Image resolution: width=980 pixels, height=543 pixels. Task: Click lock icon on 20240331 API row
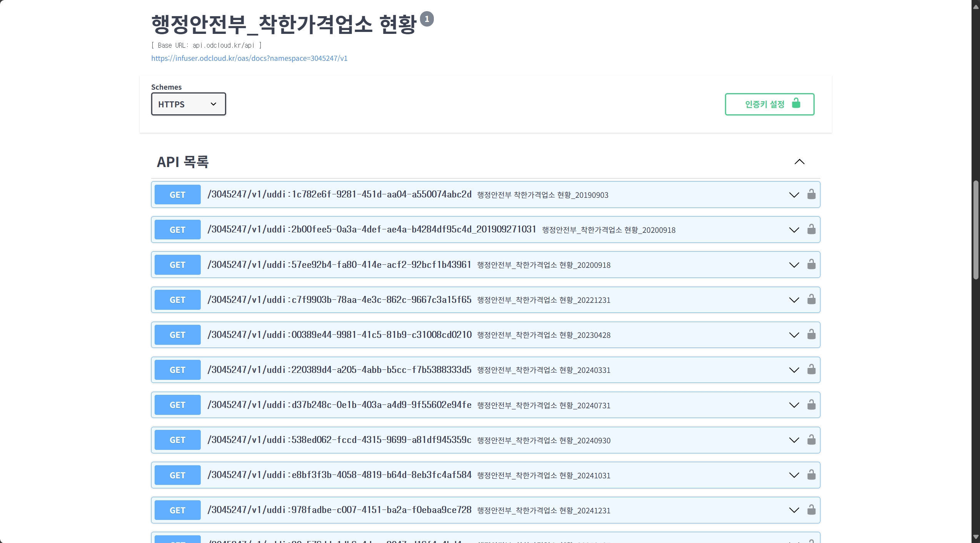(811, 369)
